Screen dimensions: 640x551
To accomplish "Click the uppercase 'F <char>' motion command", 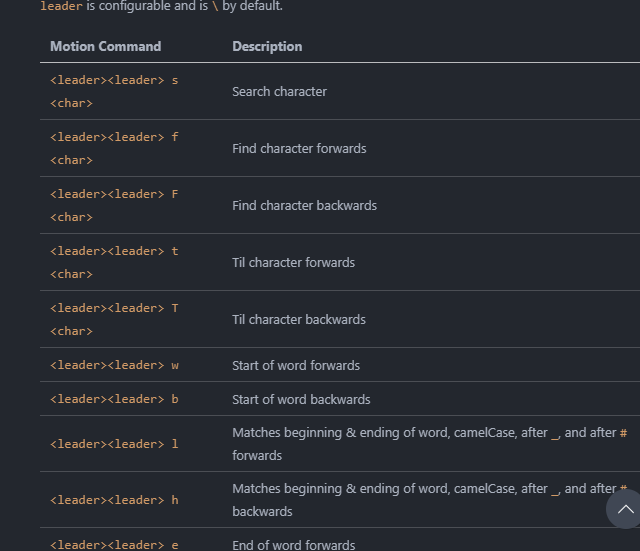I will point(114,205).
